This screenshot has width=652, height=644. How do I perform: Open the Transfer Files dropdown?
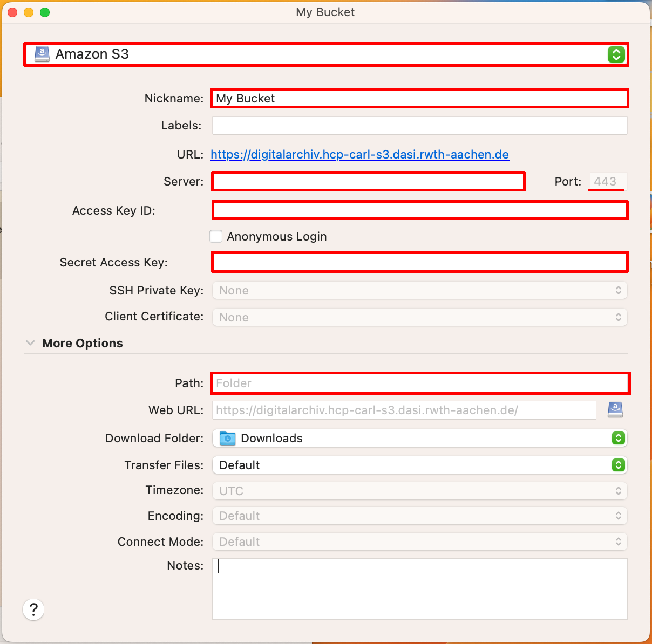click(x=419, y=465)
